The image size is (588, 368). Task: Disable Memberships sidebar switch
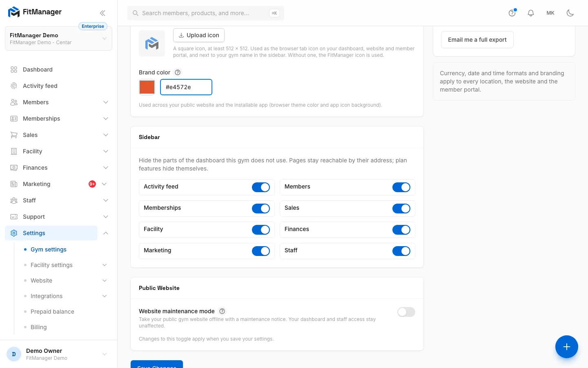(x=261, y=209)
